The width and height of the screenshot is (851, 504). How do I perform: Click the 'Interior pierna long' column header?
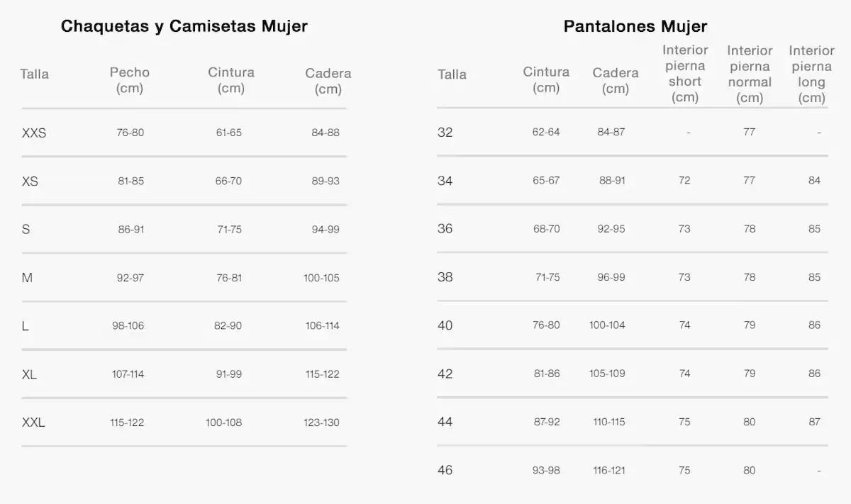[811, 74]
